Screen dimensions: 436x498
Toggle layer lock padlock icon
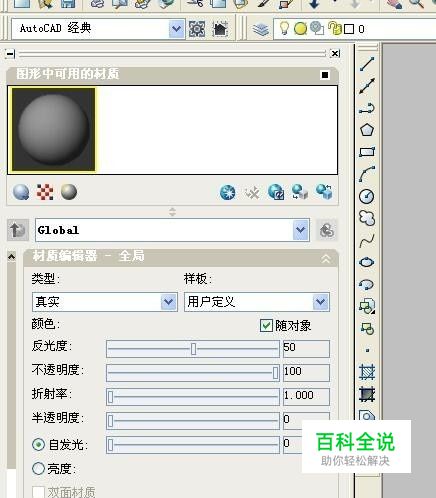point(335,28)
